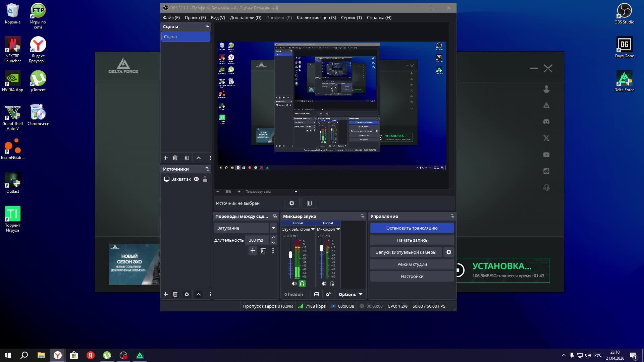Add a new scene with plus icon
Image resolution: width=644 pixels, height=362 pixels.
tap(166, 158)
